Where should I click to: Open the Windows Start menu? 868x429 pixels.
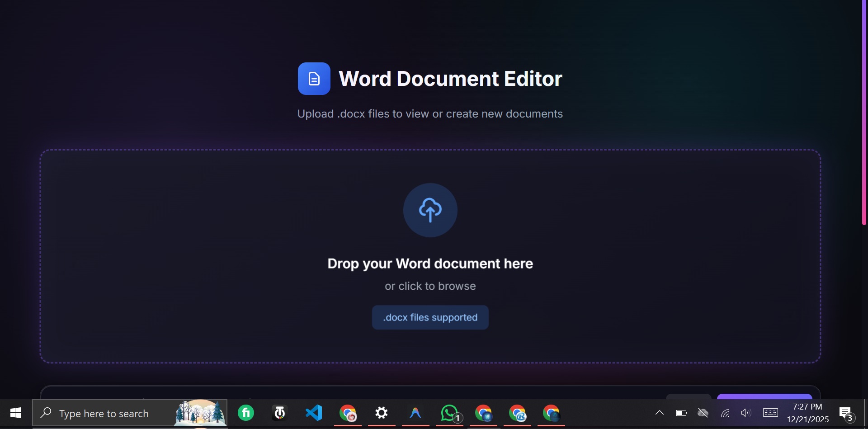[16, 413]
